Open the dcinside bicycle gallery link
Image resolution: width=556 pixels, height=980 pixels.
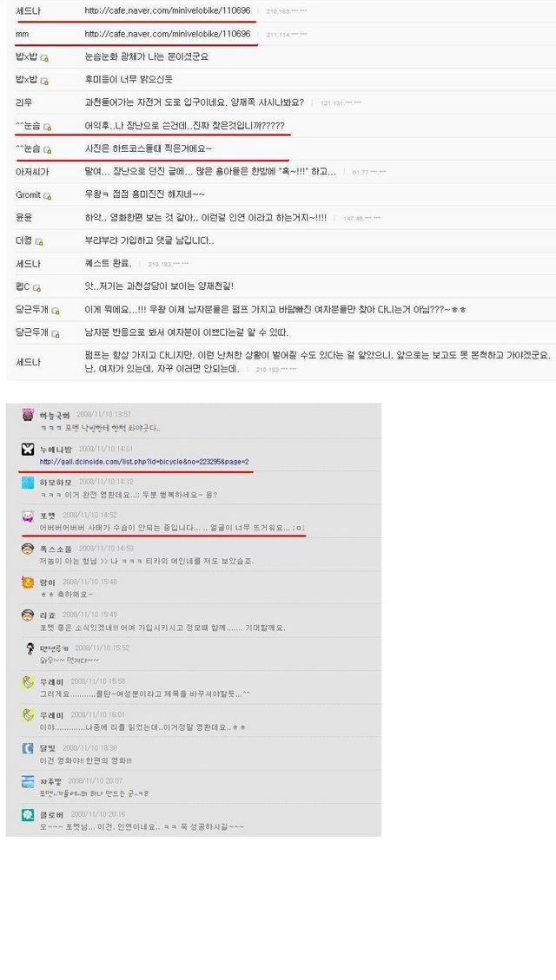pyautogui.click(x=144, y=462)
